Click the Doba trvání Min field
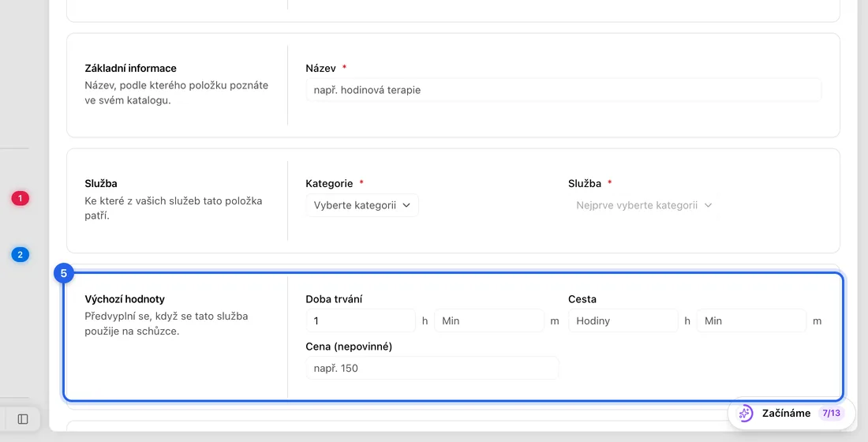The image size is (868, 442). pyautogui.click(x=489, y=320)
